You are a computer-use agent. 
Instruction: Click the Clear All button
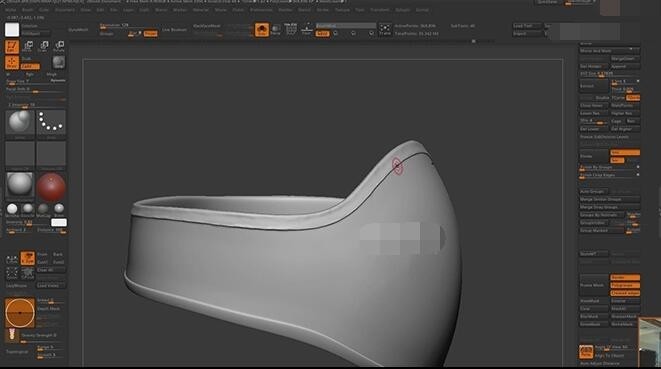click(x=51, y=270)
